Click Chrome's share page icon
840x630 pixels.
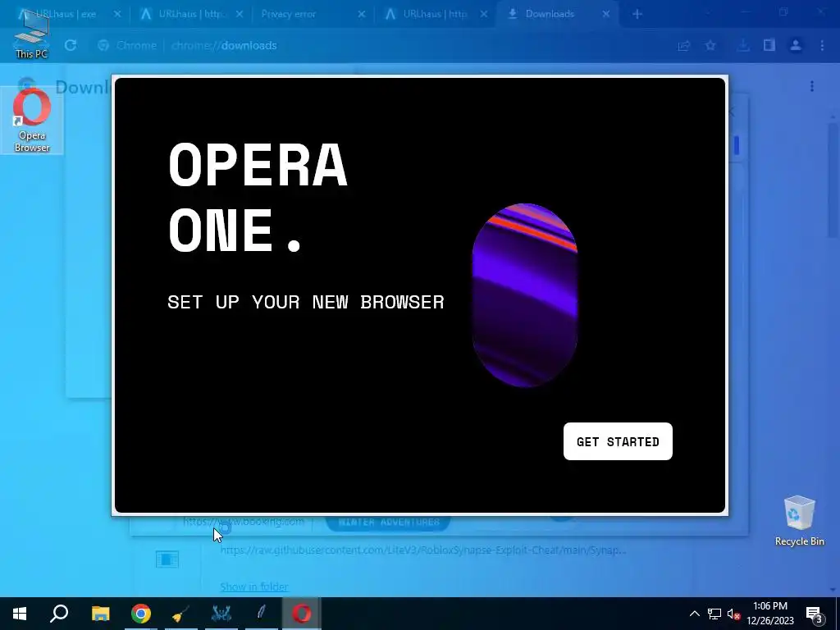point(683,46)
